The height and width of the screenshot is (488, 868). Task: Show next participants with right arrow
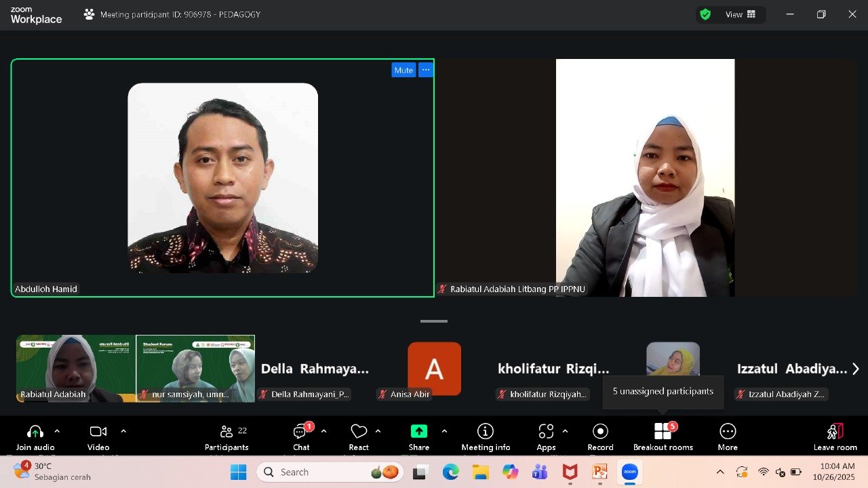click(x=856, y=369)
